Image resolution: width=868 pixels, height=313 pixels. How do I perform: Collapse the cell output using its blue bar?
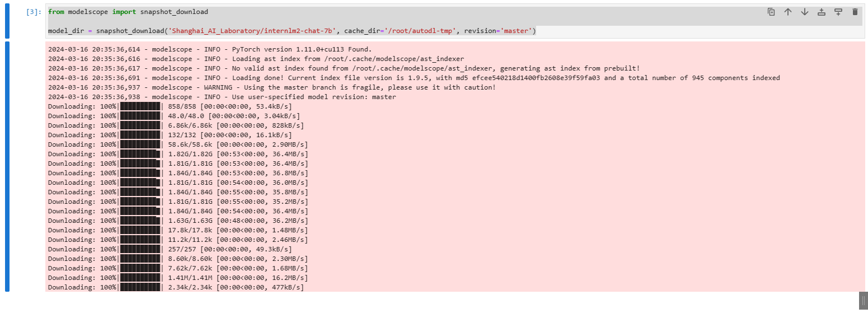pos(7,166)
